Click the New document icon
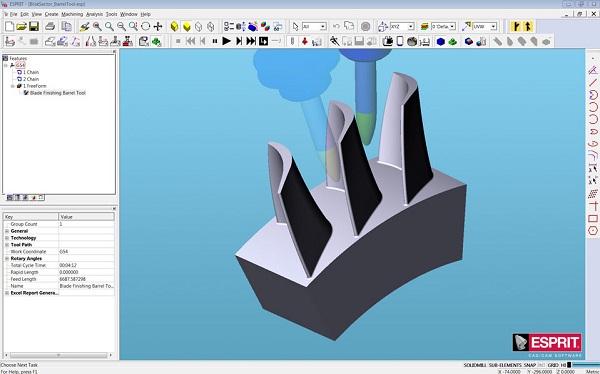This screenshot has width=600, height=374. click(x=10, y=26)
